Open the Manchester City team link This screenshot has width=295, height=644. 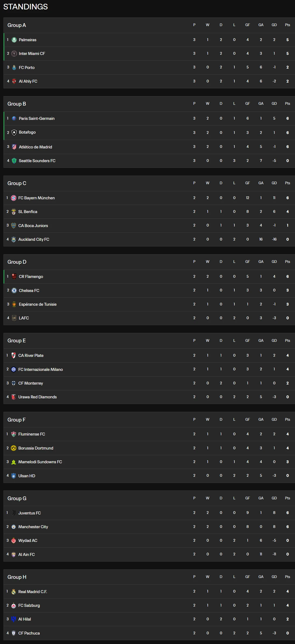pos(33,527)
